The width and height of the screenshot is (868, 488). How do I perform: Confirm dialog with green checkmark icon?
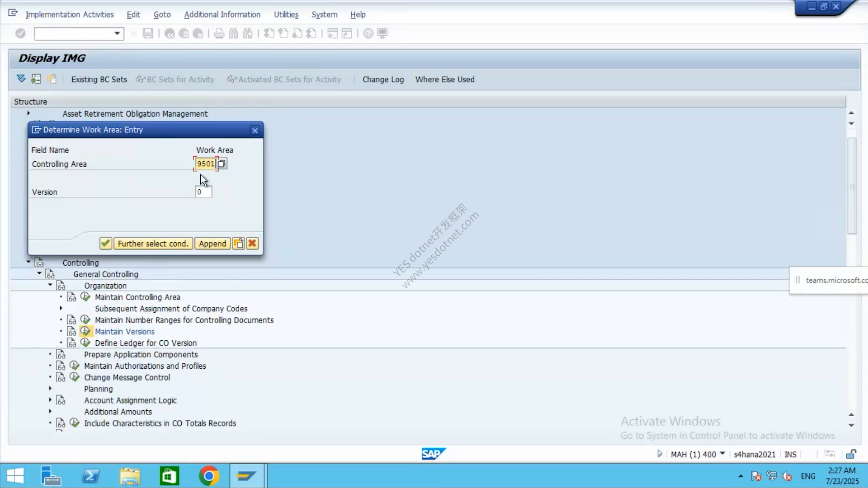pyautogui.click(x=105, y=244)
